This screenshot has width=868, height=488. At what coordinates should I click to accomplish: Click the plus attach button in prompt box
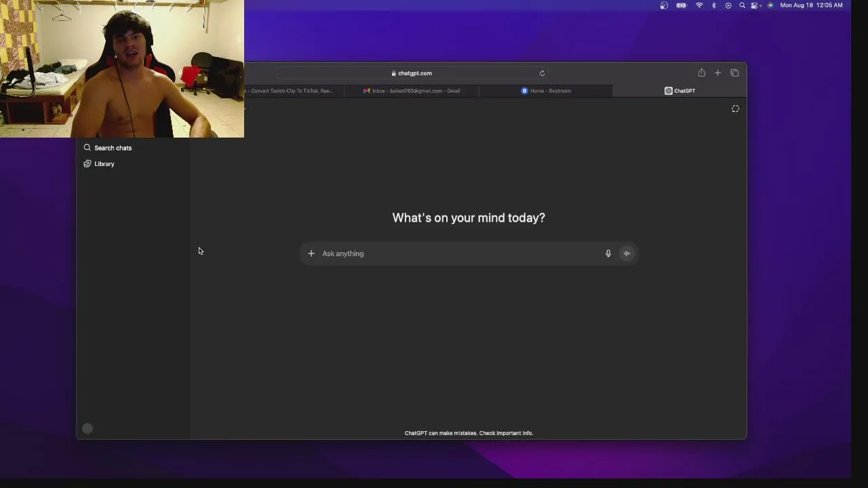(x=311, y=253)
